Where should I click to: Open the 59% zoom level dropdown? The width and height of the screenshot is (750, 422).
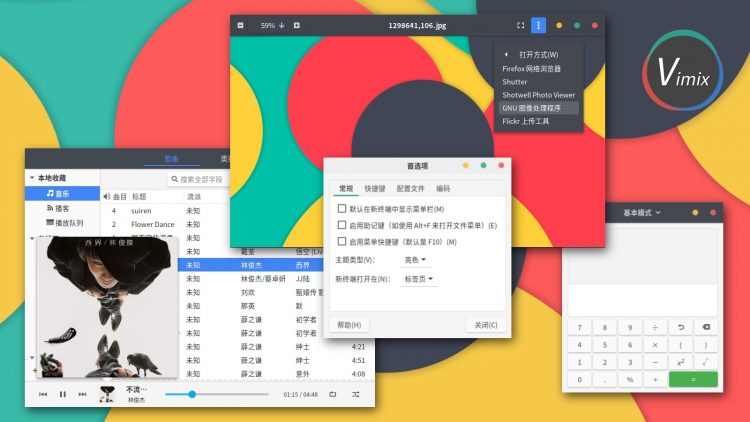(x=273, y=25)
